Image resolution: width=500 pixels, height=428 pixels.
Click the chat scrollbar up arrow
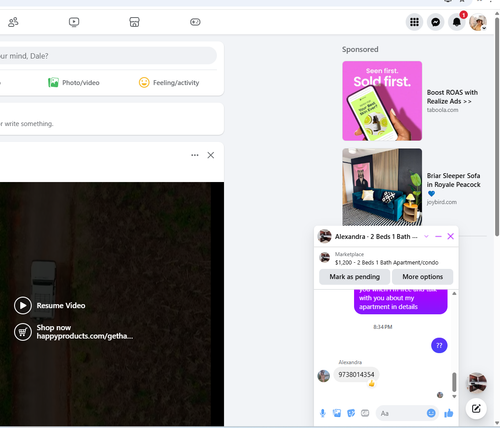click(x=454, y=294)
